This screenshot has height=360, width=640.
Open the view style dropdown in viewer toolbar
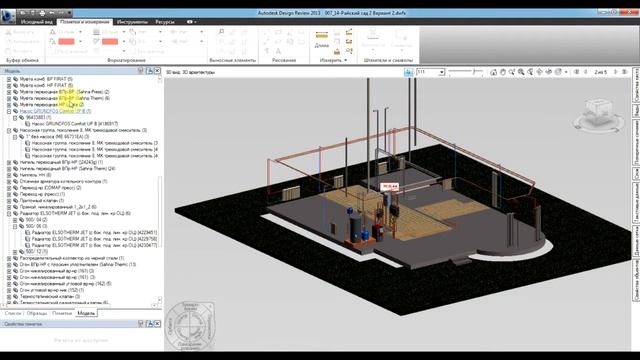566,72
